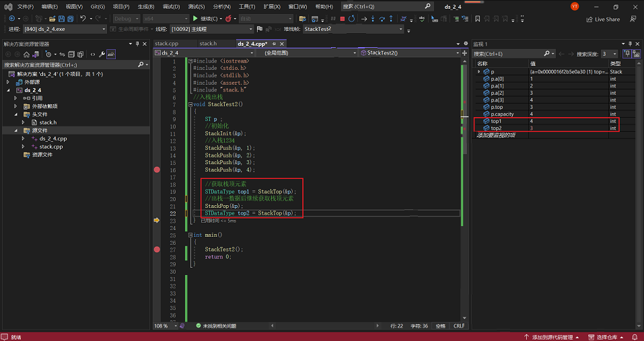This screenshot has width=644, height=341.
Task: Open the Git(G) menu
Action: pyautogui.click(x=98, y=7)
